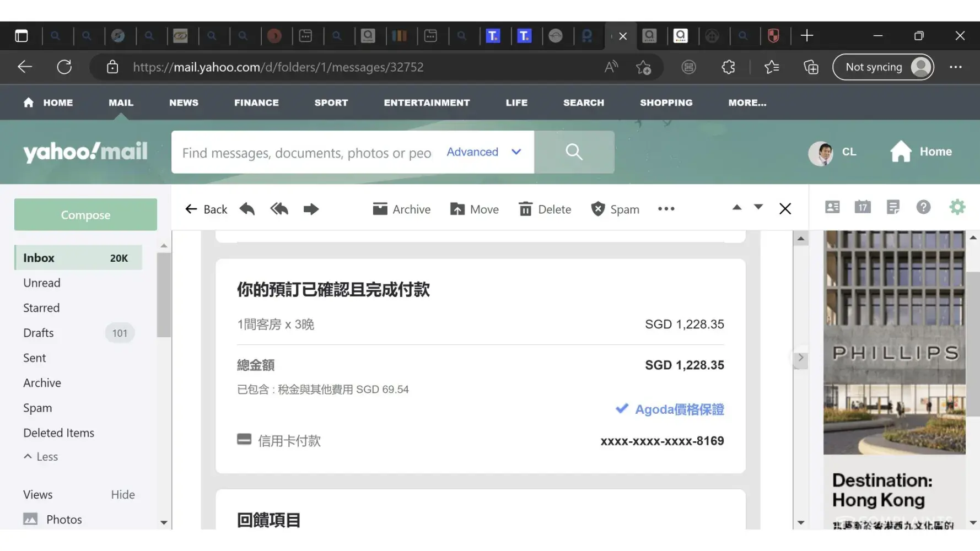Open the more actions ellipsis menu
Viewport: 980px width, 551px height.
(666, 209)
